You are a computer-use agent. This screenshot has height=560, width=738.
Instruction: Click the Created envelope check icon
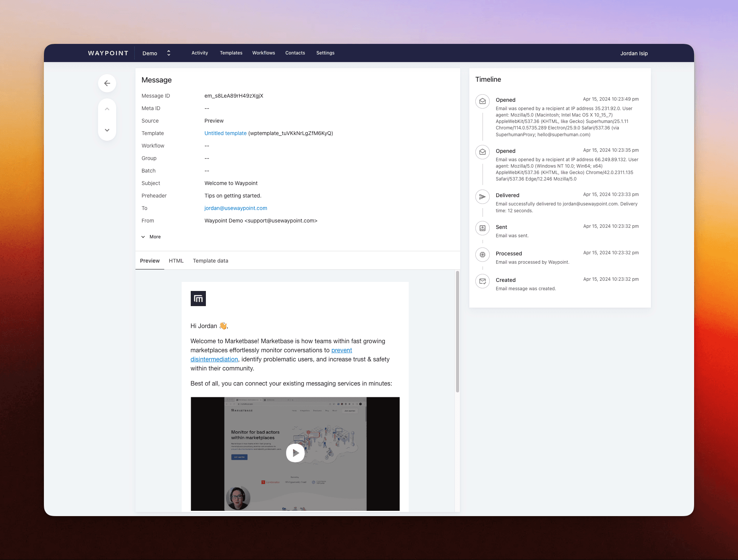(x=483, y=281)
